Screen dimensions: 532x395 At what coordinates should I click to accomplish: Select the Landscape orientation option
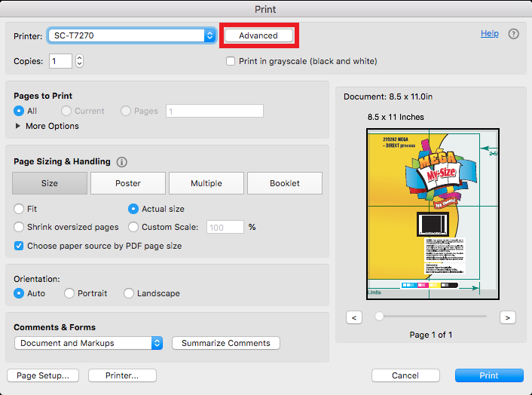click(x=129, y=293)
